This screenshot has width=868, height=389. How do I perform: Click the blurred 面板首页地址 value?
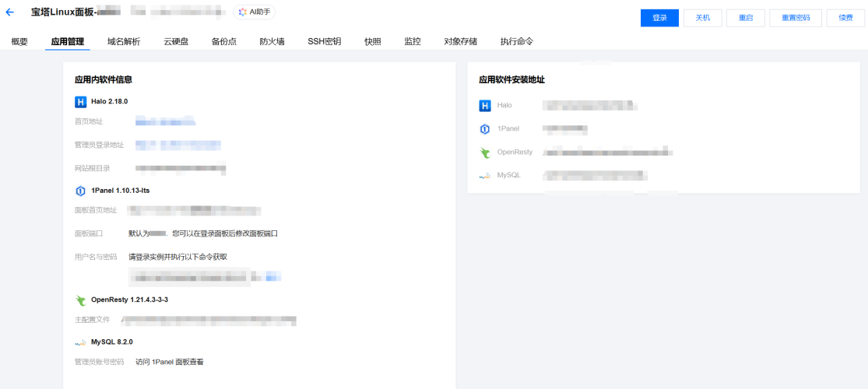point(195,210)
